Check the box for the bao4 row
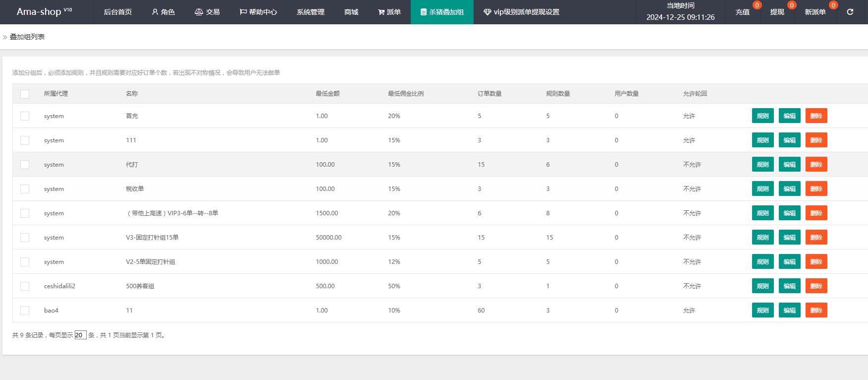 [25, 311]
